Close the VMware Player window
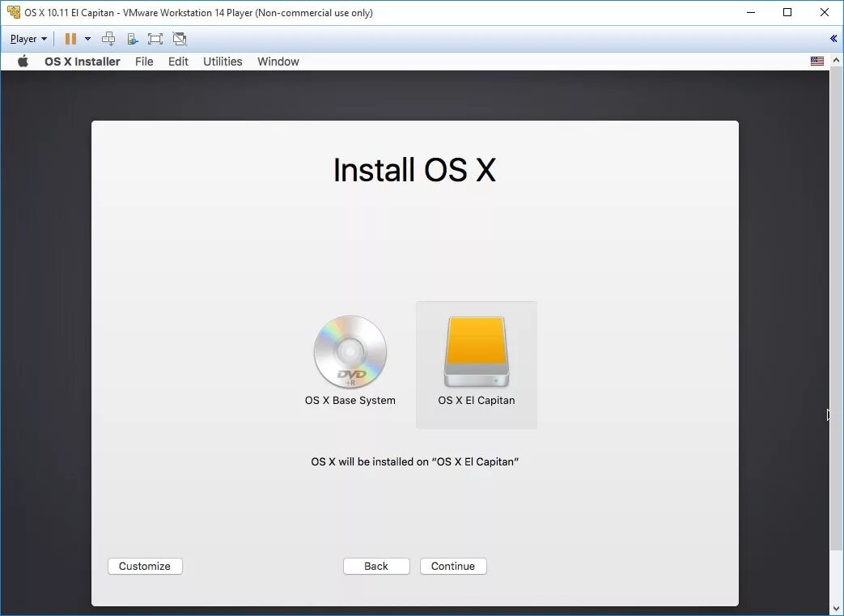 click(x=824, y=12)
